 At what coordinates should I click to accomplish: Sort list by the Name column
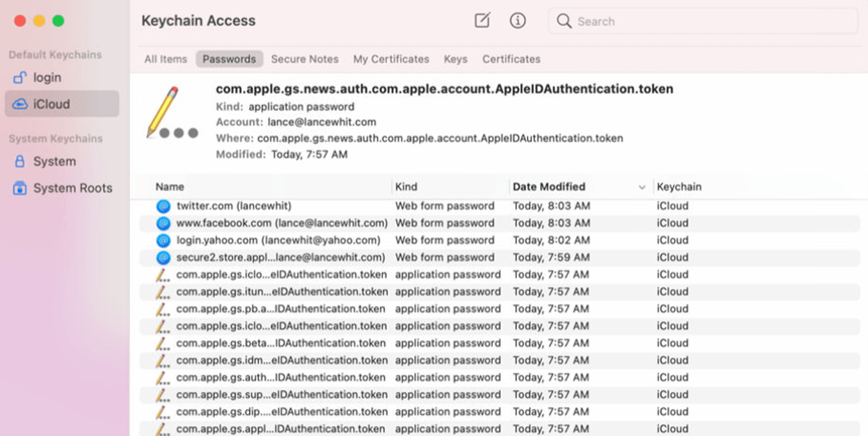[x=168, y=186]
